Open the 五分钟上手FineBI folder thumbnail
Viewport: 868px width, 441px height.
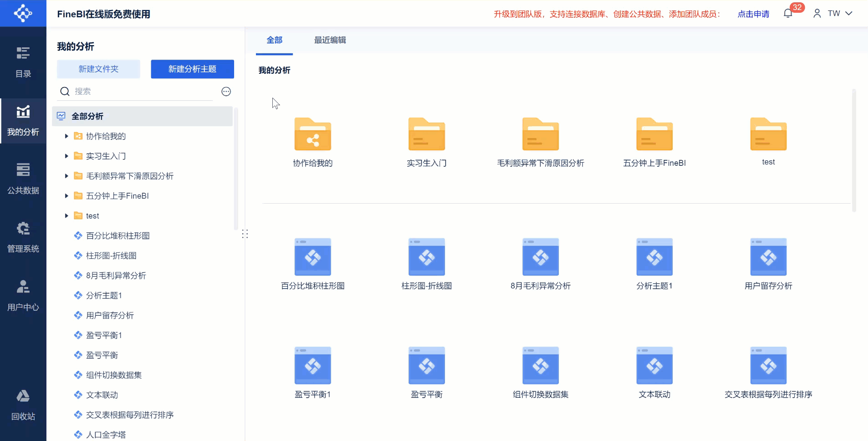[x=654, y=134]
